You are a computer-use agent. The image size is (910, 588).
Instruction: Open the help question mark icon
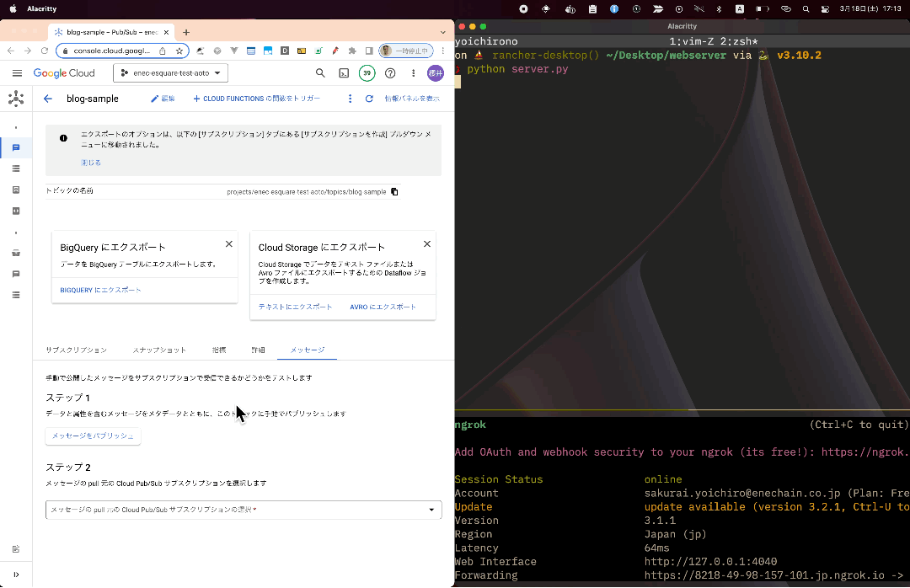tap(391, 73)
